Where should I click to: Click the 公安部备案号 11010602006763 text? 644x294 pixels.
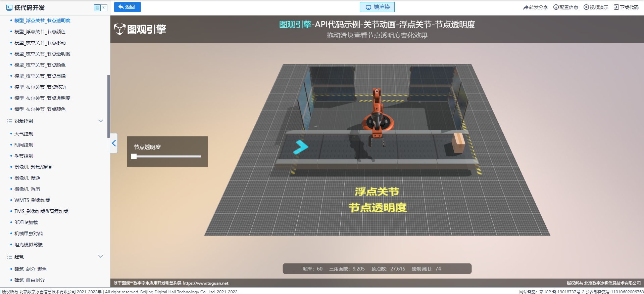click(614, 292)
